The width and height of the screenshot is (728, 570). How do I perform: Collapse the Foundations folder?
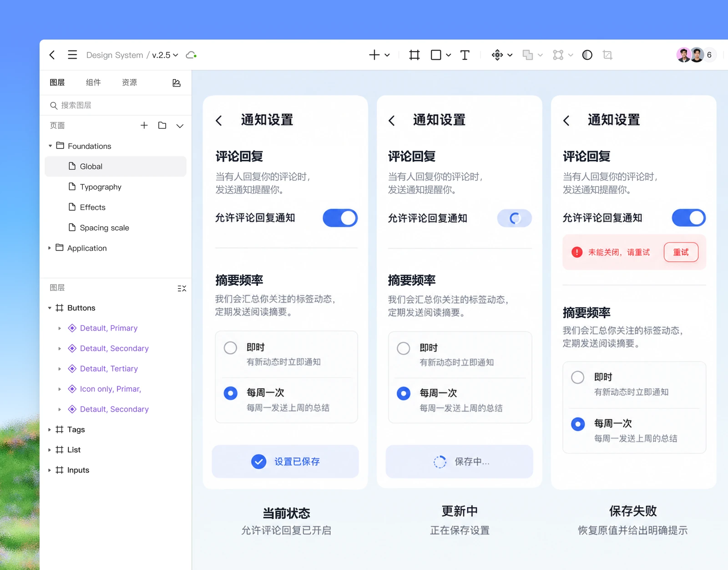coord(50,146)
